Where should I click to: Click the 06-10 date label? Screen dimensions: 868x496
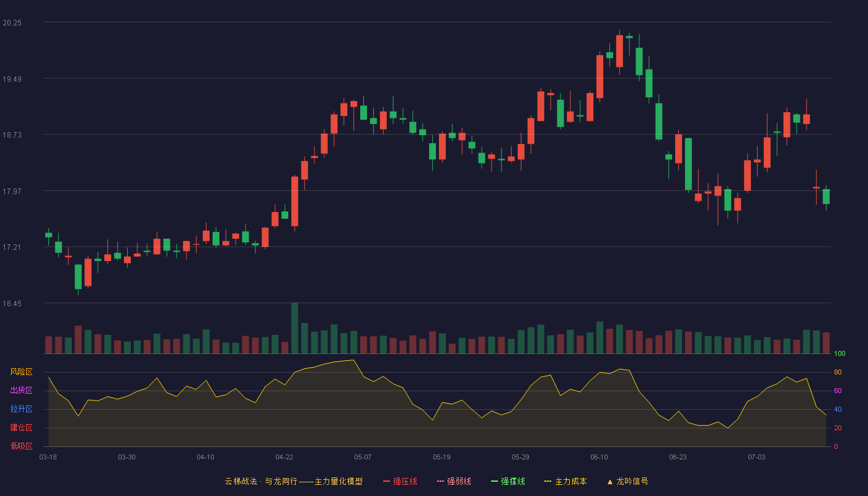599,457
